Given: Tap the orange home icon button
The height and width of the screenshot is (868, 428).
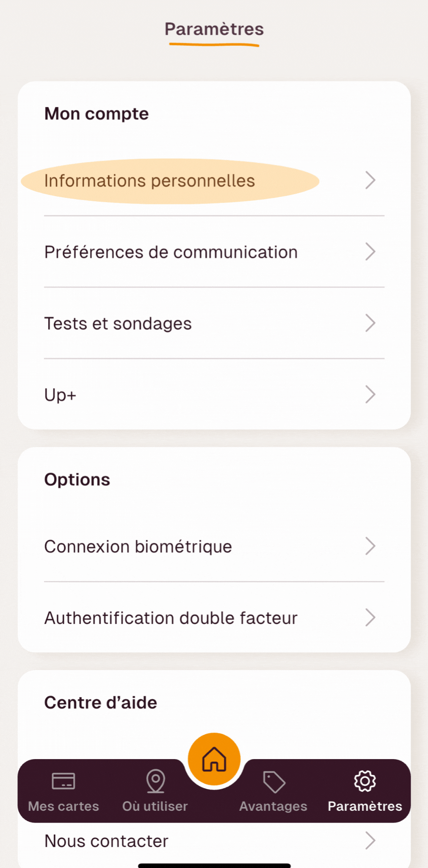Looking at the screenshot, I should pyautogui.click(x=214, y=759).
